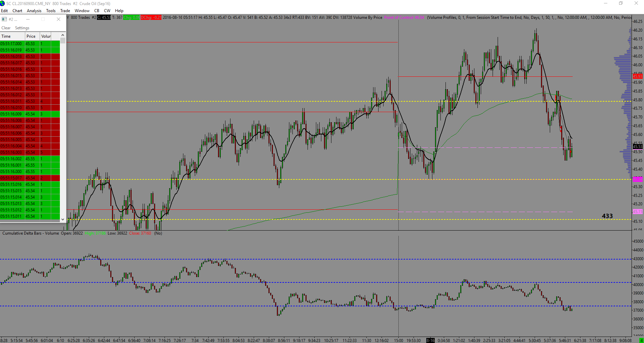The width and height of the screenshot is (644, 343).
Task: Click the green indicator box at bottom-right corner
Action: (x=641, y=341)
